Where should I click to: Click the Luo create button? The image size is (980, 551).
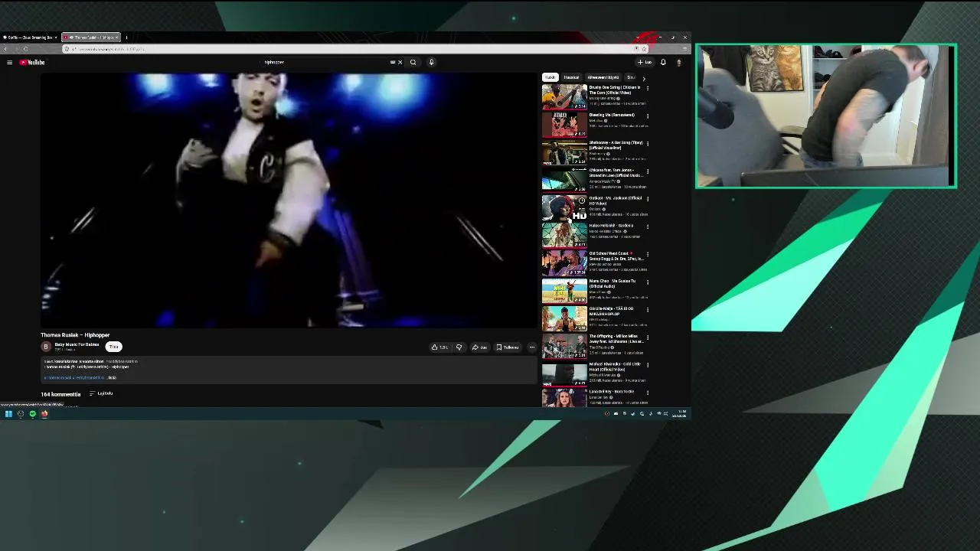(645, 62)
